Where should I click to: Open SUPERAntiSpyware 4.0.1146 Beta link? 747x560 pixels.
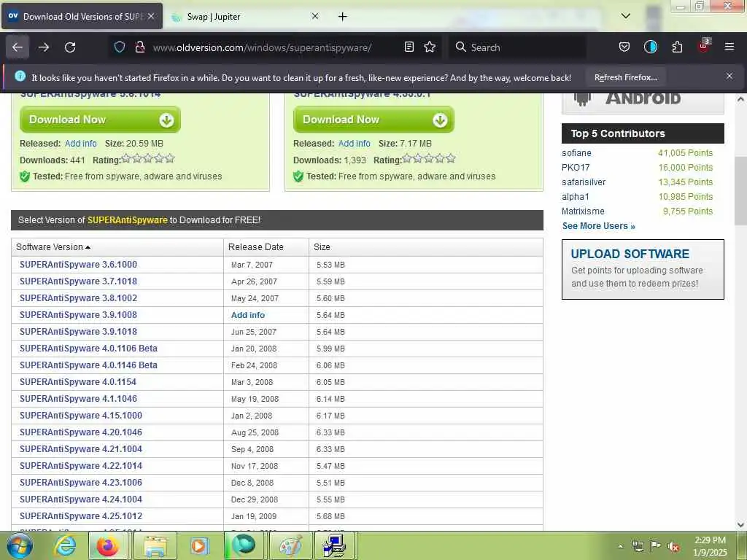(x=88, y=365)
